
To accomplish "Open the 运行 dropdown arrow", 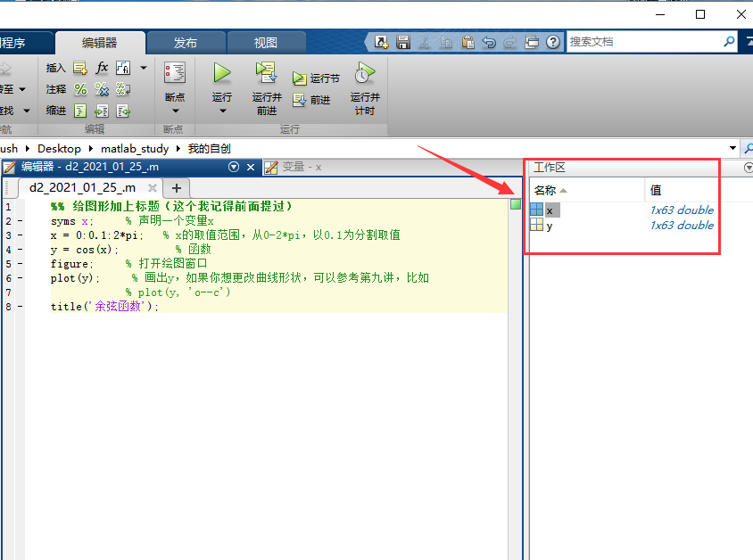I will (x=222, y=111).
